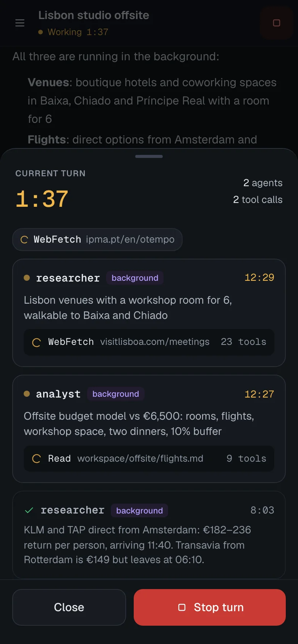Click the spinner beside Read flights.md
This screenshot has height=644, width=298.
click(x=36, y=459)
